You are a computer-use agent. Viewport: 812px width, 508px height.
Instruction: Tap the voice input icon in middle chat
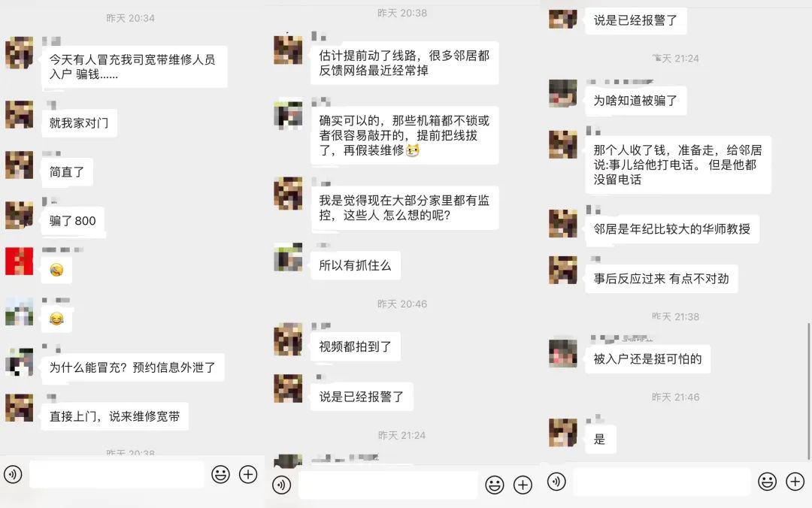pos(282,485)
